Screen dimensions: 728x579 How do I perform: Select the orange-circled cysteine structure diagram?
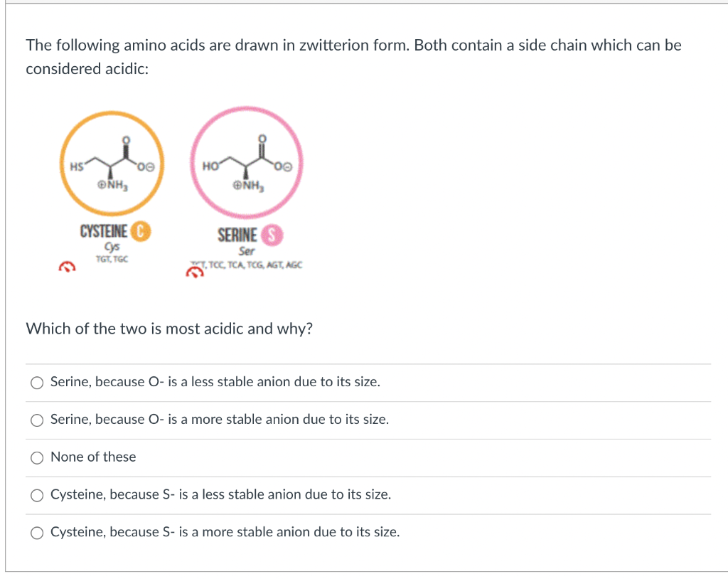(x=111, y=162)
